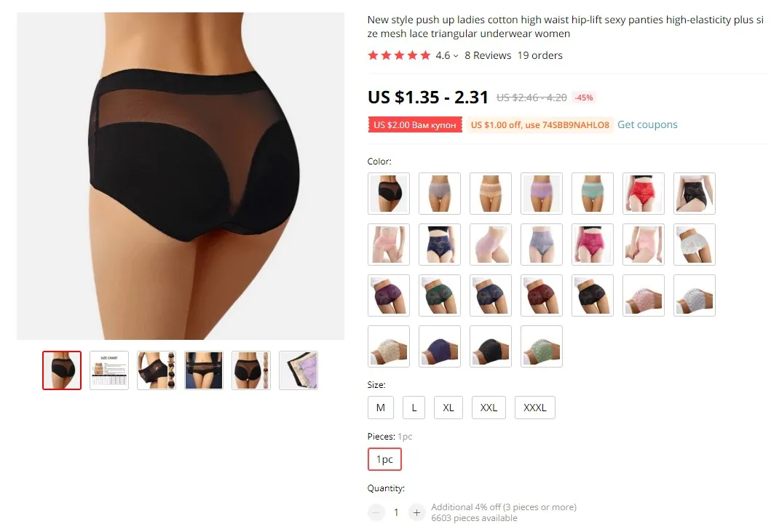Image resolution: width=771 pixels, height=532 pixels.
Task: Open the size chart thumbnail
Action: point(109,370)
